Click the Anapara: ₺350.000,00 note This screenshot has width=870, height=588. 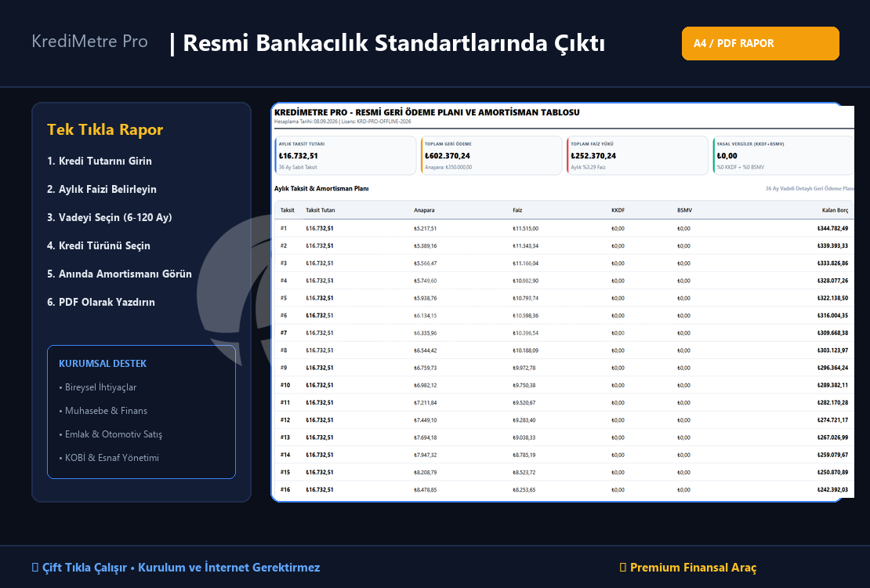[448, 167]
